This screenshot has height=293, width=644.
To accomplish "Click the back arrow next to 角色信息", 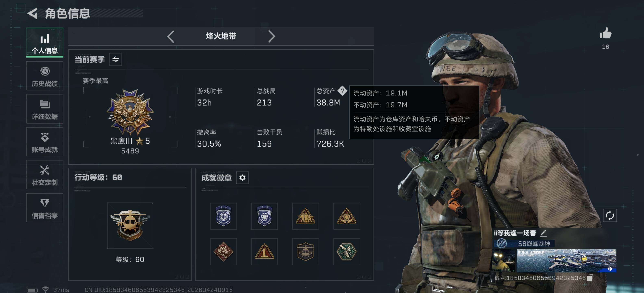I will pyautogui.click(x=32, y=13).
